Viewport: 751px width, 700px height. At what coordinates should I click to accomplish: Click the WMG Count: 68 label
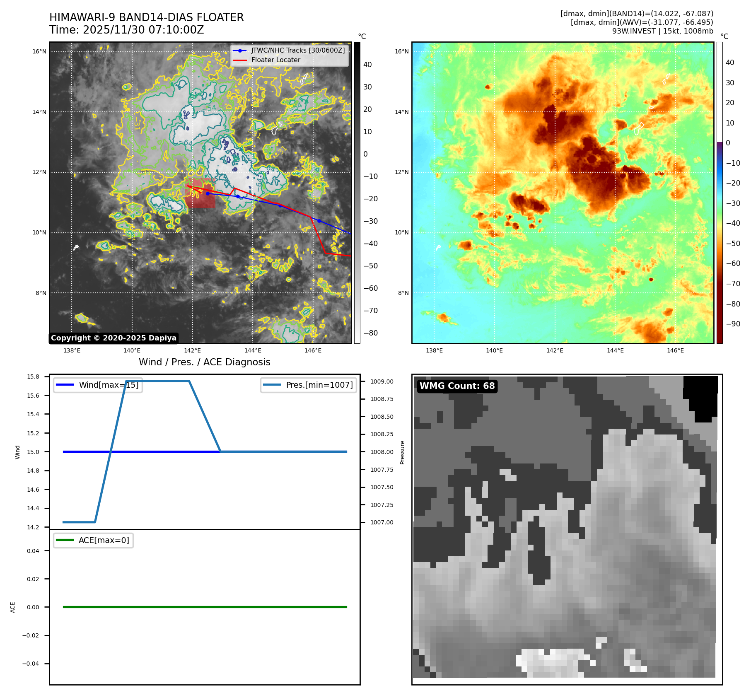click(x=457, y=386)
